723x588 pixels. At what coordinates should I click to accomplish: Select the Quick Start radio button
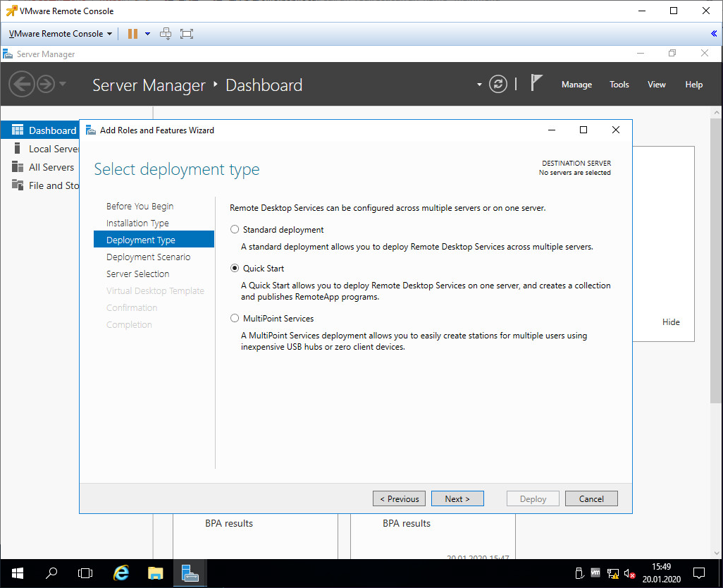pos(235,269)
